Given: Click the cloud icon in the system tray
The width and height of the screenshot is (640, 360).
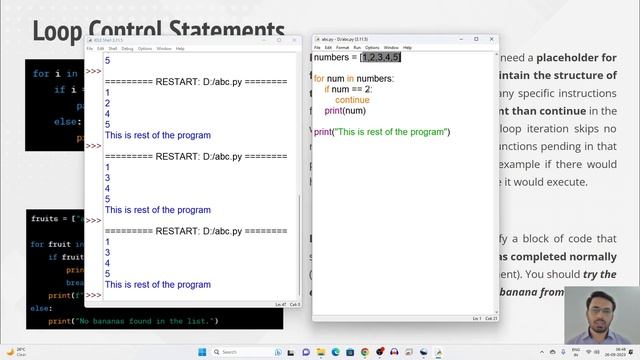Looking at the screenshot, I should point(553,352).
